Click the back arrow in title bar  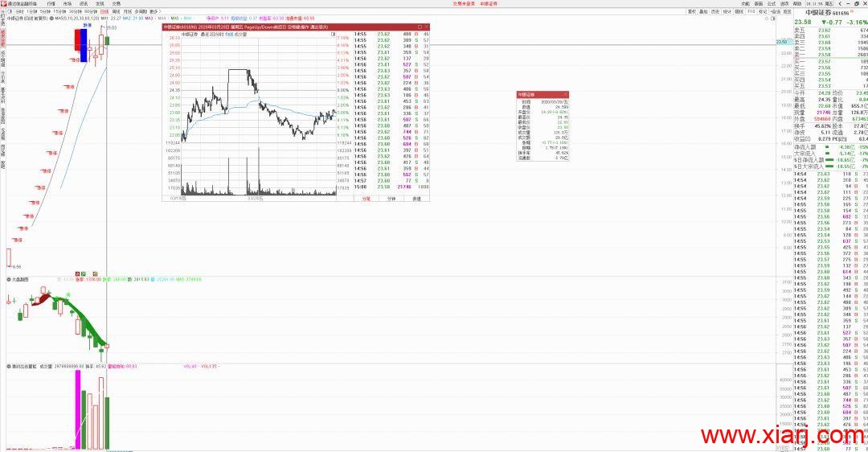point(840,3)
